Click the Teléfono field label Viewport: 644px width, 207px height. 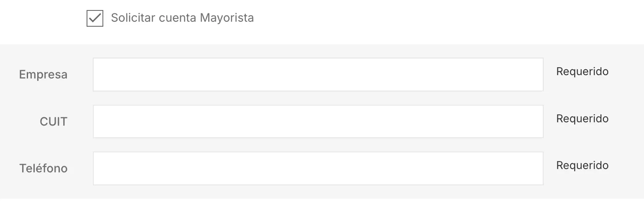click(43, 168)
